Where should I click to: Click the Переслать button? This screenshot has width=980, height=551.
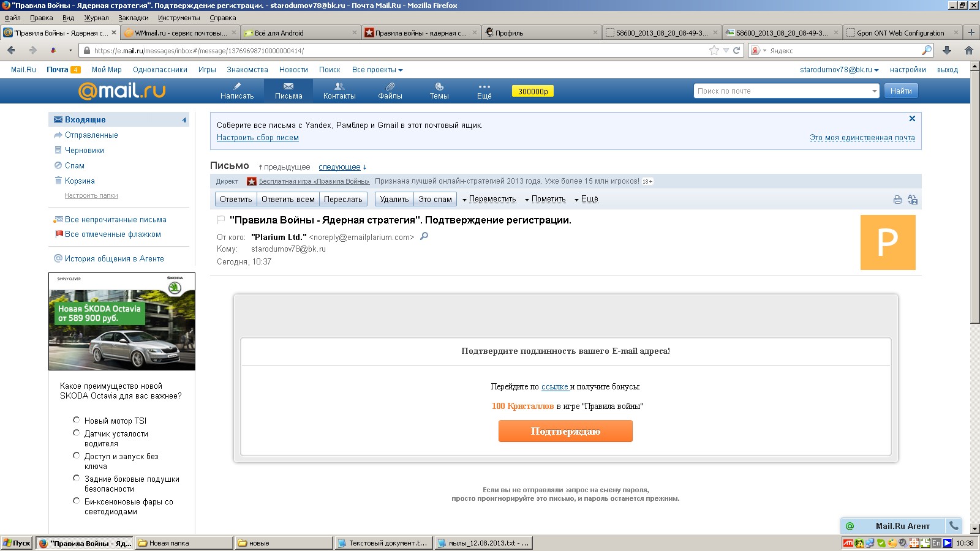[x=343, y=199]
